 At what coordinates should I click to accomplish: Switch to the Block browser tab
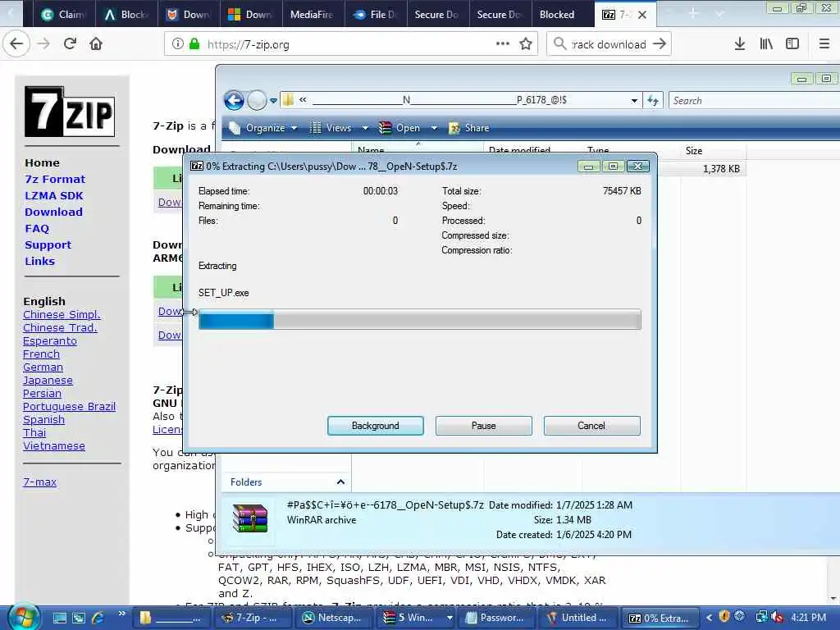click(126, 15)
